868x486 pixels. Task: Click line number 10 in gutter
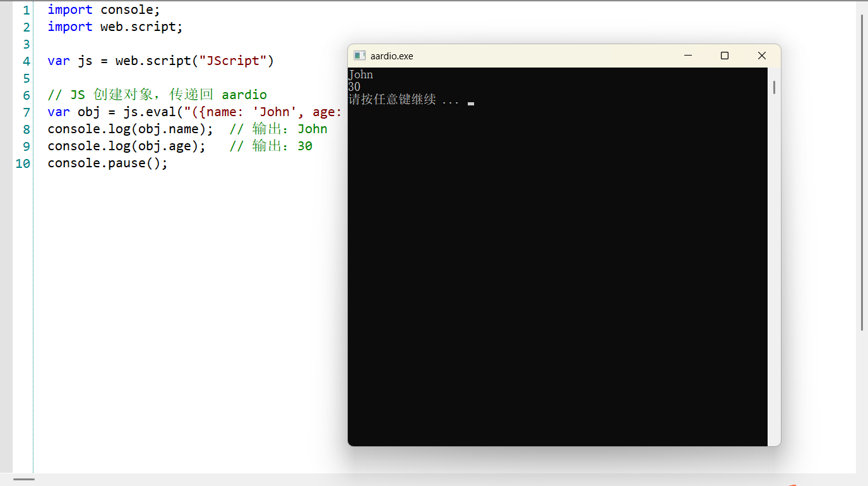pos(23,163)
